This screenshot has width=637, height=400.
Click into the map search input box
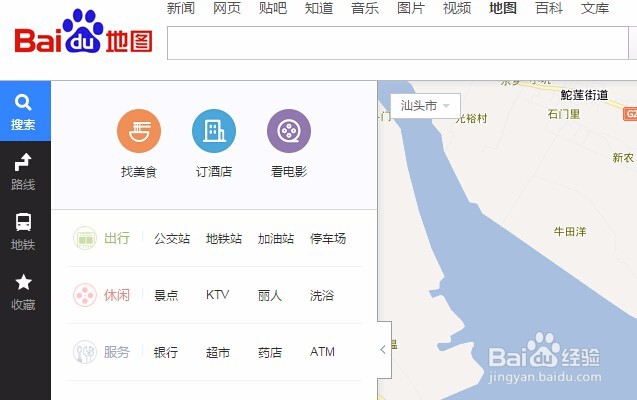point(398,43)
